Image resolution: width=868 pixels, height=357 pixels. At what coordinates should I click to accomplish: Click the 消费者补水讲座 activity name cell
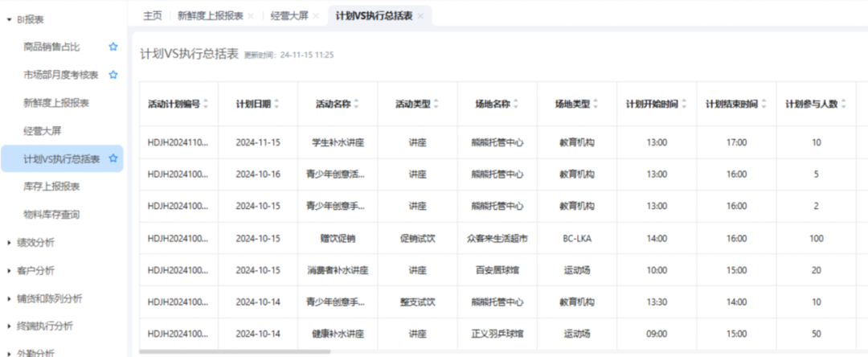pyautogui.click(x=338, y=271)
